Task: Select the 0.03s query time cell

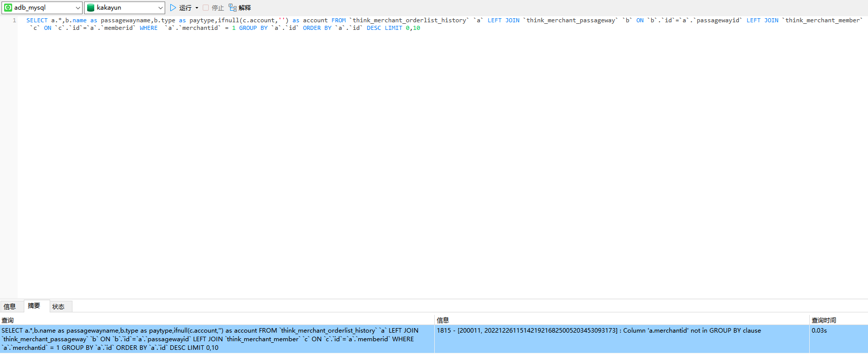Action: click(839, 339)
